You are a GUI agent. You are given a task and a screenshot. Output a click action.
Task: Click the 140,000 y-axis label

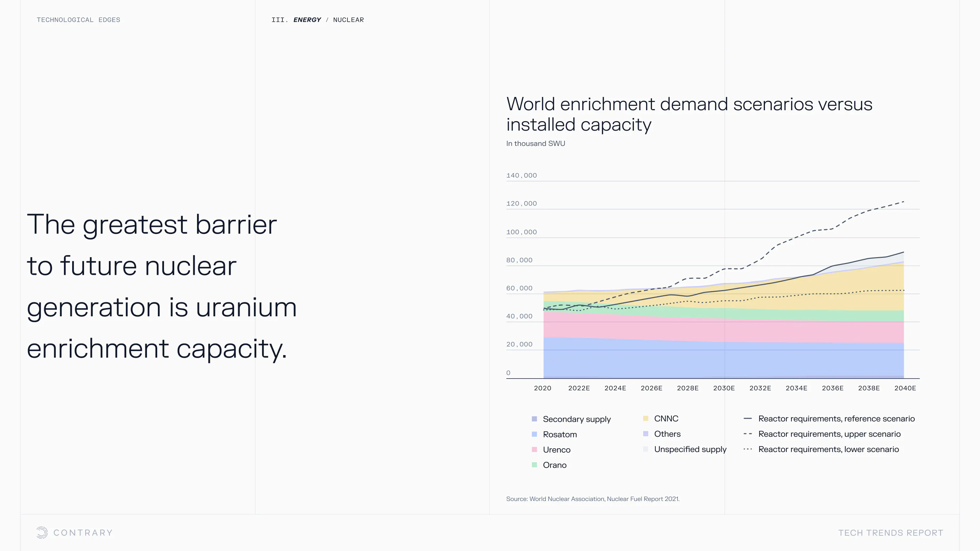(x=521, y=175)
